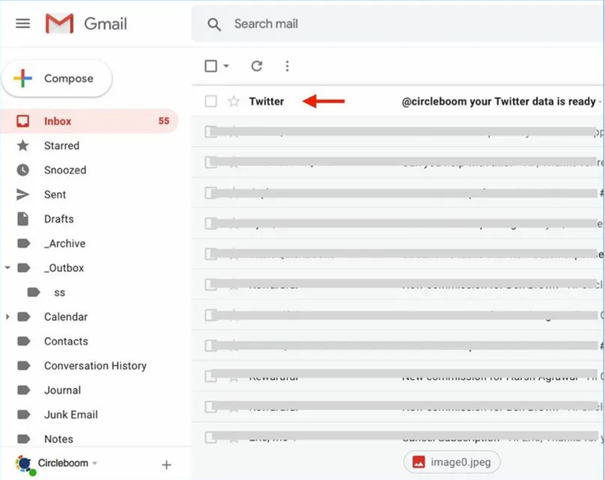Image resolution: width=605 pixels, height=480 pixels.
Task: Click the Journal label tag icon
Action: [24, 390]
